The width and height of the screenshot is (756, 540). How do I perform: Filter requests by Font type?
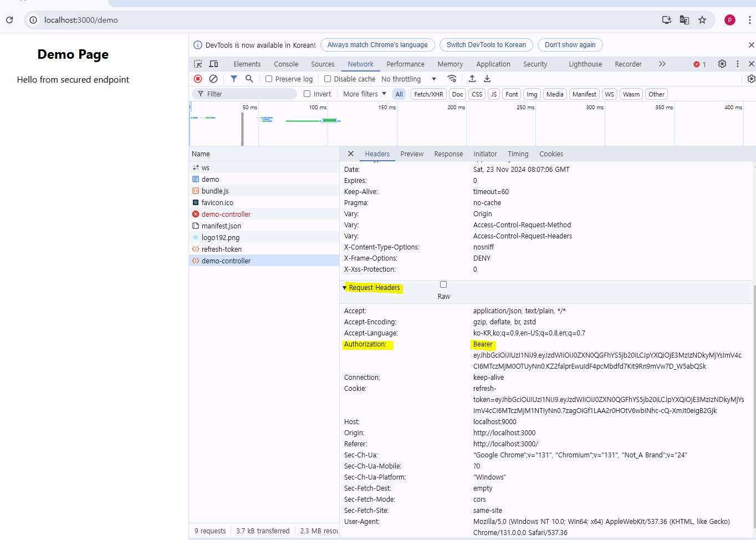(512, 94)
